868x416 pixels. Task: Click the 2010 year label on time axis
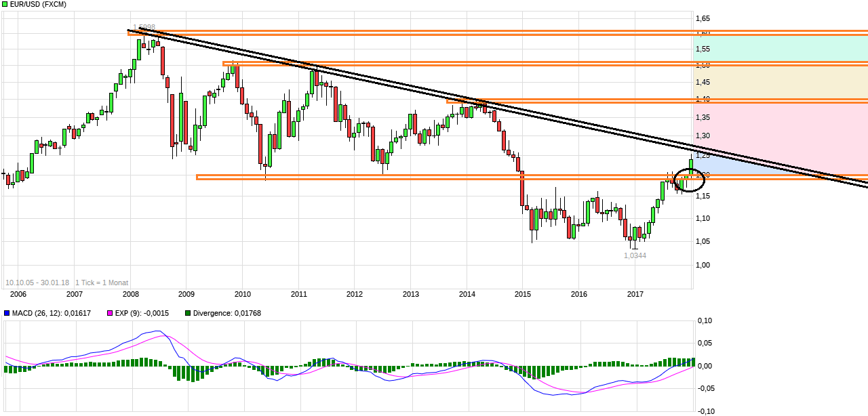click(x=243, y=294)
